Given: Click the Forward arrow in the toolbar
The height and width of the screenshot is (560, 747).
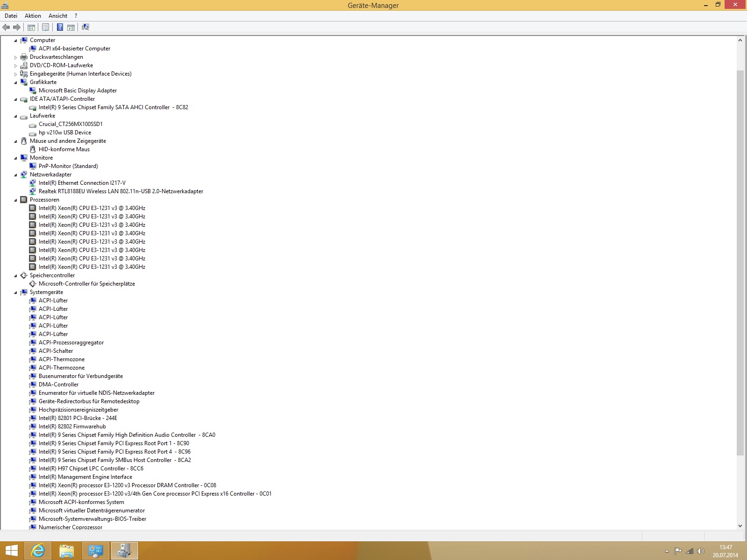Looking at the screenshot, I should pos(17,28).
